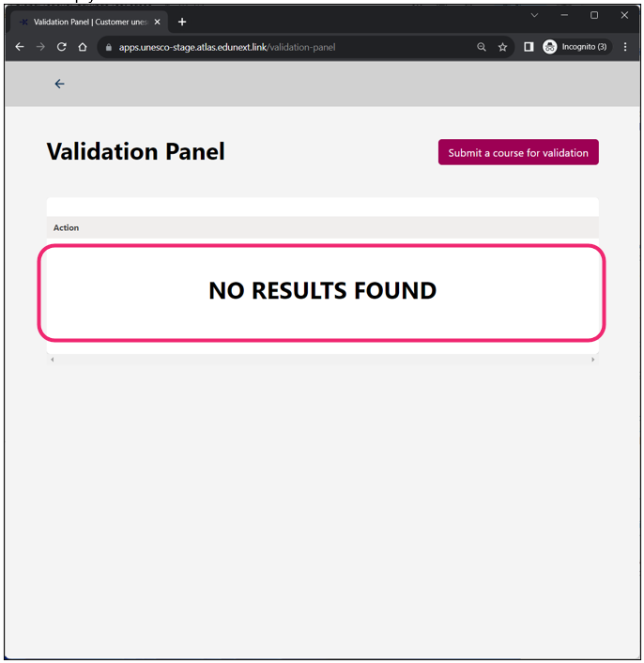The image size is (644, 663).
Task: Click Submit a course for validation
Action: pos(518,152)
